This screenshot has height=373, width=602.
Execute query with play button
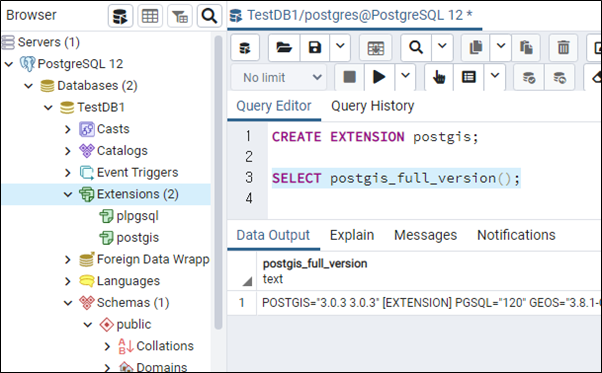pos(379,77)
